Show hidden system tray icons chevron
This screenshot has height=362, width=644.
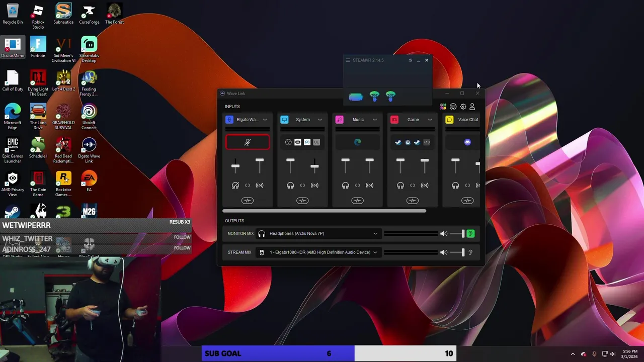(x=573, y=354)
